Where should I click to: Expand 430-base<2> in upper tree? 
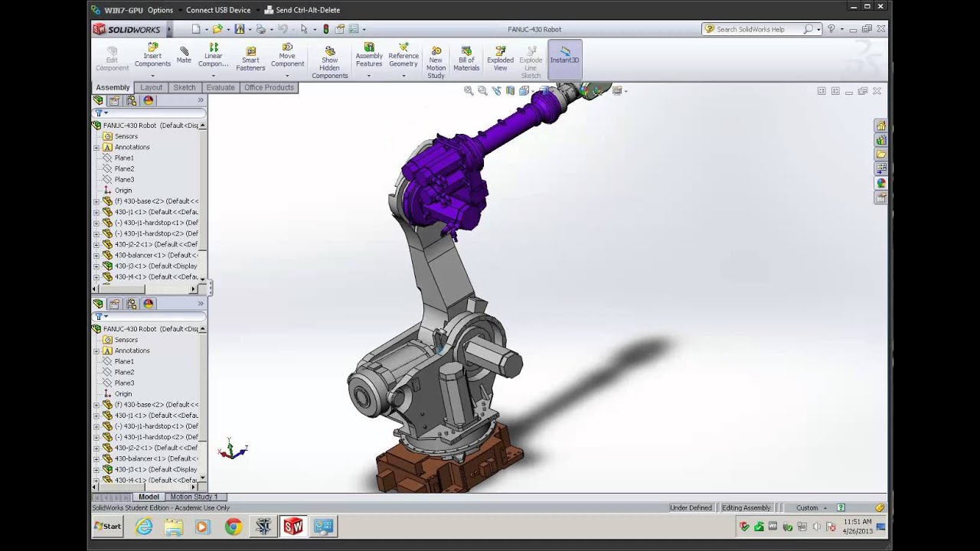click(96, 201)
